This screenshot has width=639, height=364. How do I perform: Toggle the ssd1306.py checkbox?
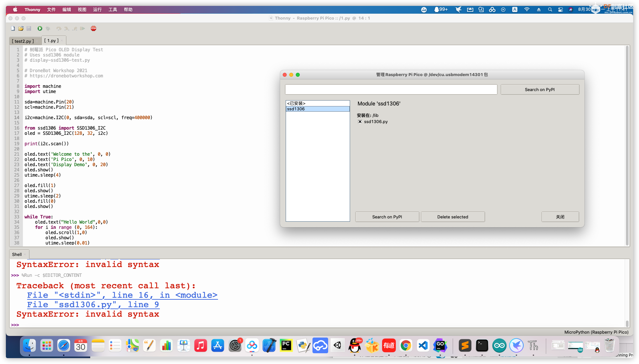click(x=360, y=121)
